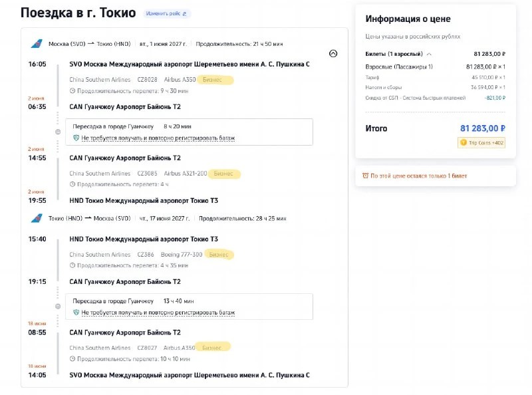Collapse the Билеты (1 взрослый) price breakdown

pos(429,54)
